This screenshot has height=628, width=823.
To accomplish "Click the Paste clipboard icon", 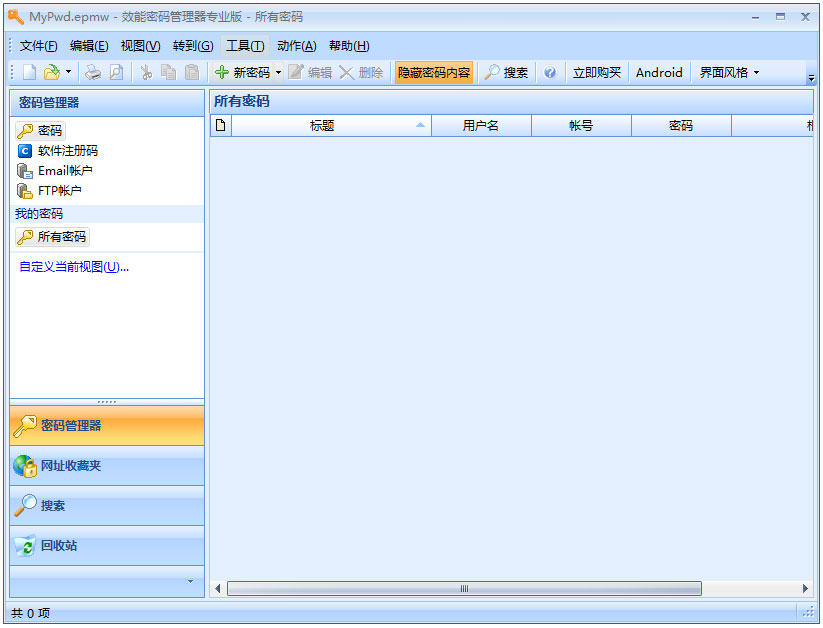I will [x=192, y=72].
